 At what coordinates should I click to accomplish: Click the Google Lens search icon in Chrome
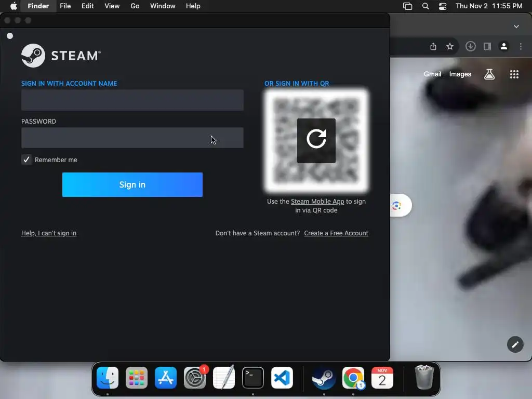pos(396,205)
